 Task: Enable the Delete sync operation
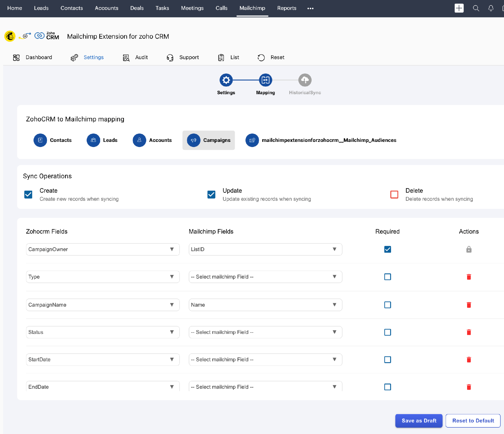[394, 195]
